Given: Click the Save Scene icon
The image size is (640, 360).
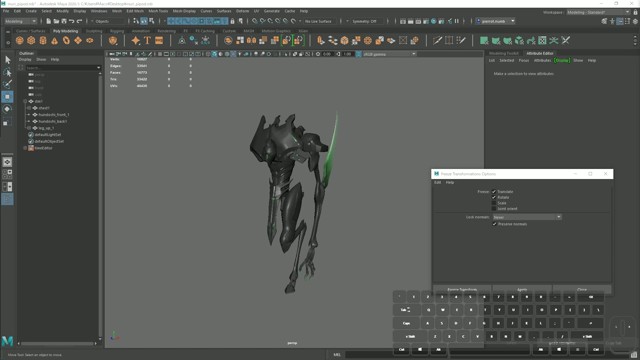Looking at the screenshot, I should click(64, 21).
